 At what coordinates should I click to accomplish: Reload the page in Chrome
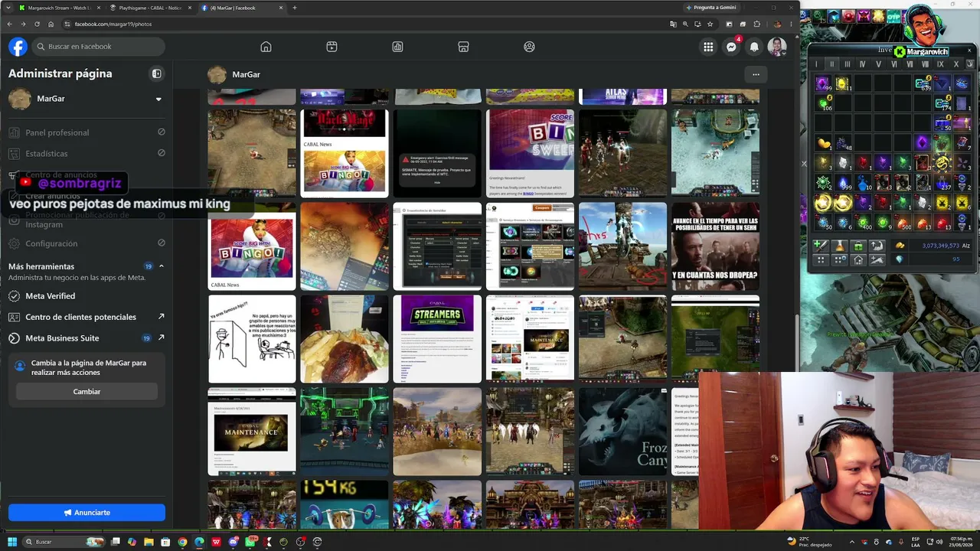37,24
